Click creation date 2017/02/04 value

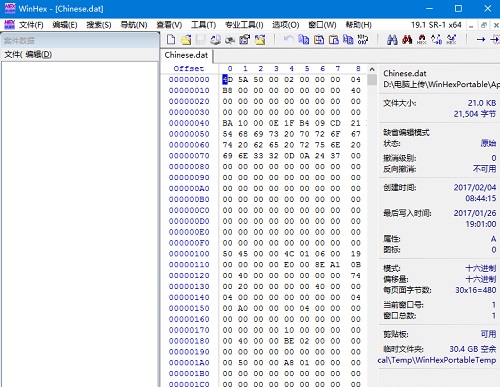tap(475, 187)
